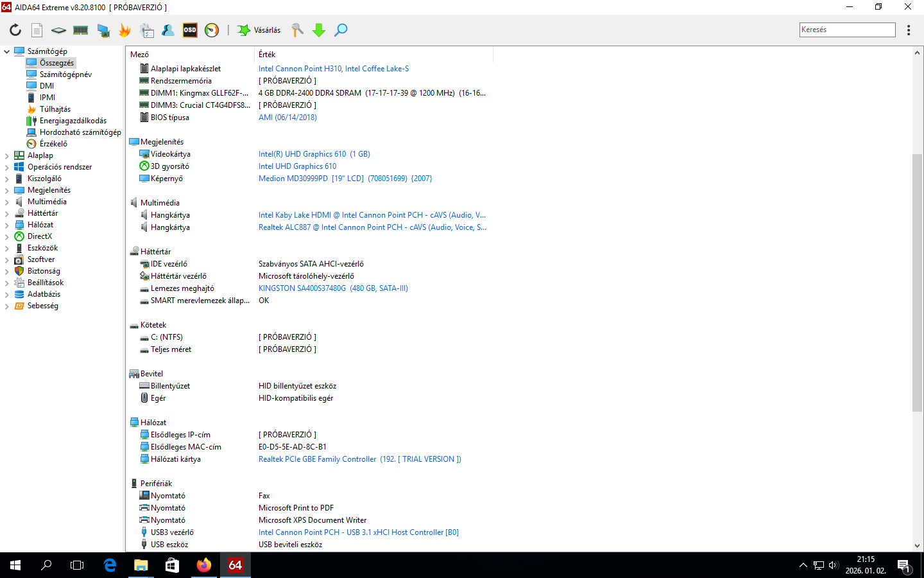This screenshot has width=924, height=578.
Task: Expand the Hálózat tree node
Action: pos(7,225)
